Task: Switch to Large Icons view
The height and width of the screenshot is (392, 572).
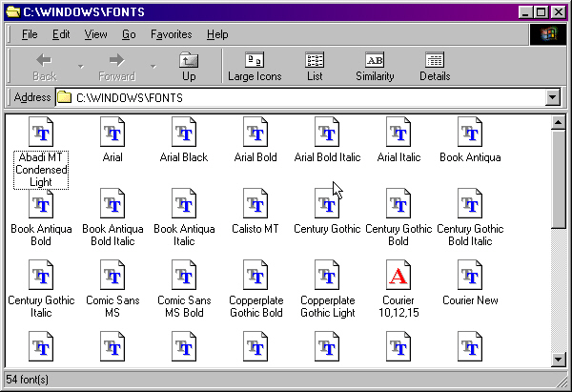Action: pos(255,67)
